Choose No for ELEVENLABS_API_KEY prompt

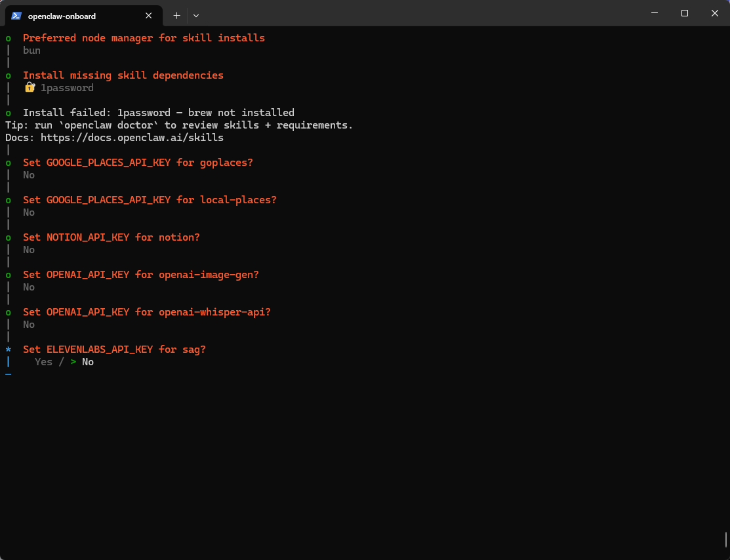pos(87,362)
